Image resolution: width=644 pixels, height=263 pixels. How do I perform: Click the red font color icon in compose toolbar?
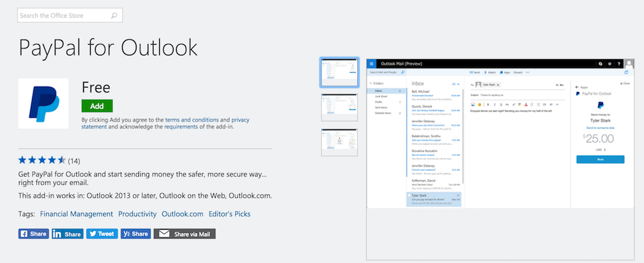[526, 104]
